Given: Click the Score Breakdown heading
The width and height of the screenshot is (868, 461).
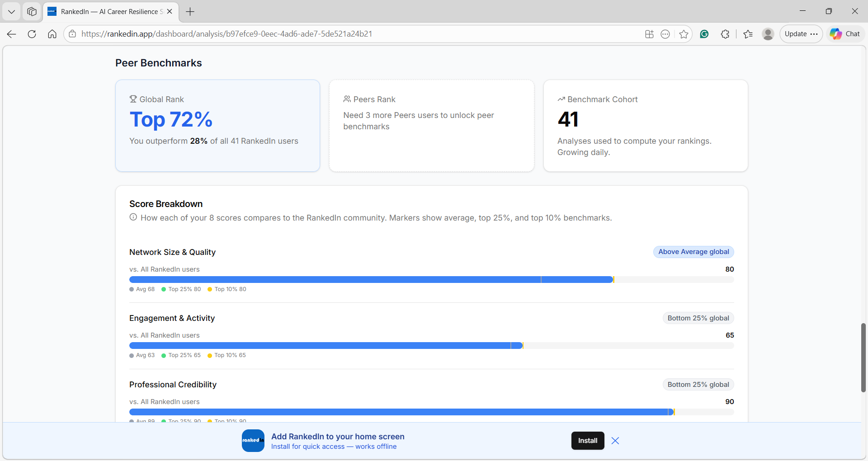Looking at the screenshot, I should 166,204.
